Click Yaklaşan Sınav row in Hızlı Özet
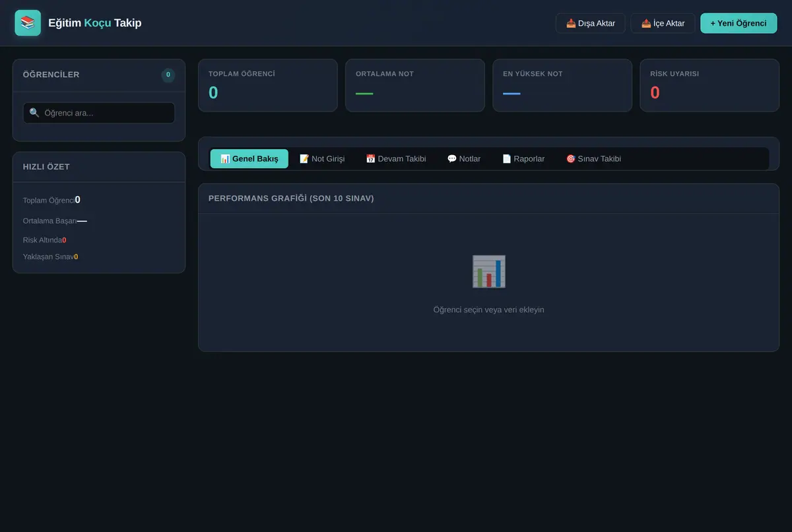Viewport: 792px width, 532px height. tap(51, 257)
